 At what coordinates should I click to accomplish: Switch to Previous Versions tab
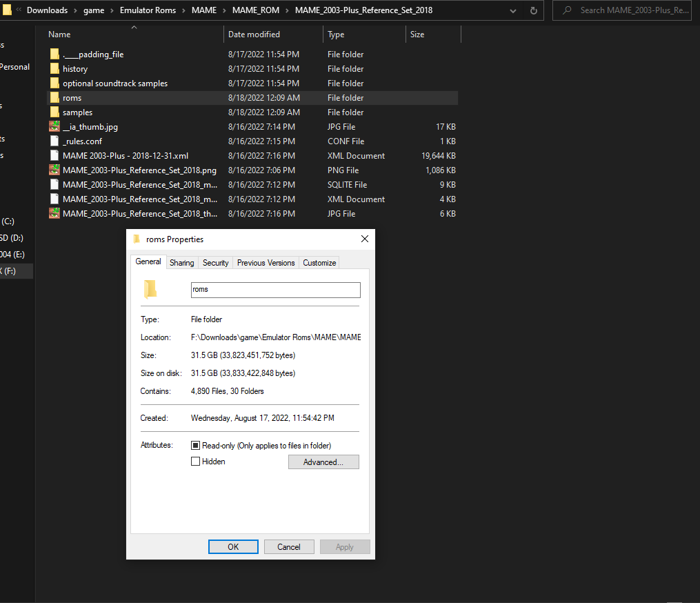(266, 263)
